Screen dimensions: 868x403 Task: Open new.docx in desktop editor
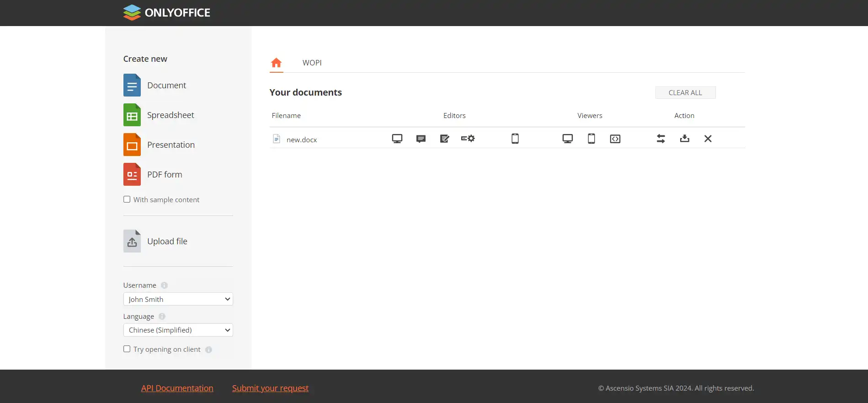pos(397,139)
